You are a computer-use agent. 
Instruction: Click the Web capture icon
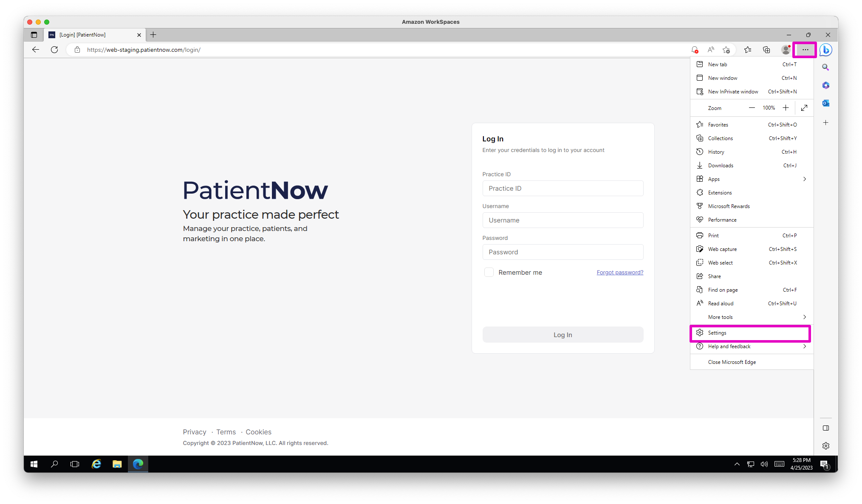pyautogui.click(x=700, y=249)
